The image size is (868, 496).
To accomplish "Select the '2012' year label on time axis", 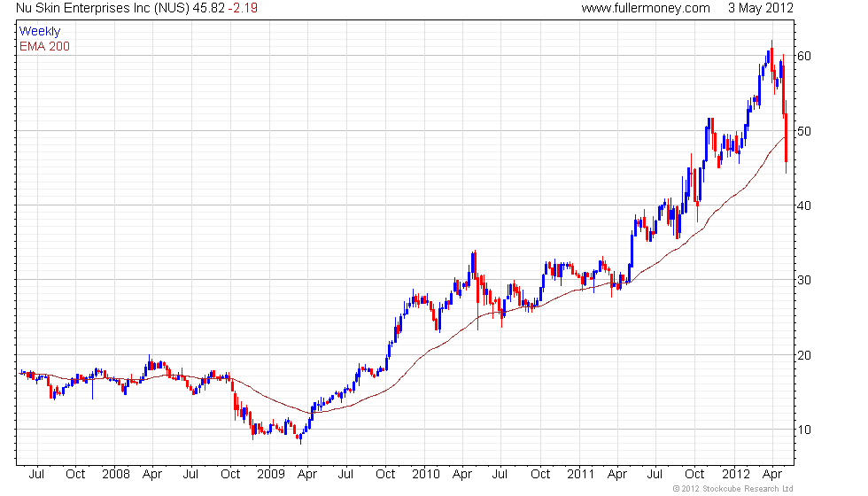I will tap(736, 475).
